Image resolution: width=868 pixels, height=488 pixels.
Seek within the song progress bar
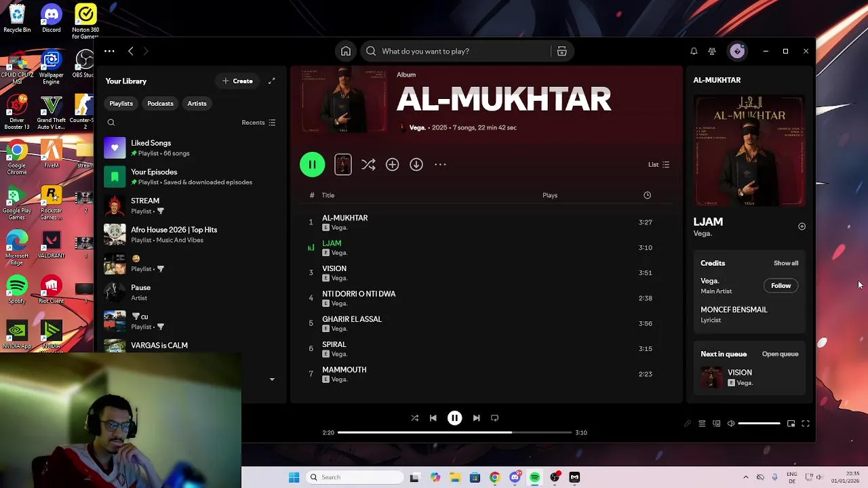[x=454, y=432]
